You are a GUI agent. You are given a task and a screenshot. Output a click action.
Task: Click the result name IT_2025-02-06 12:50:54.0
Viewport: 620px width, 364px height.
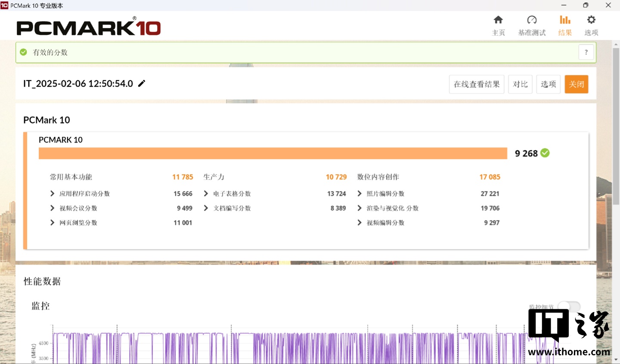(78, 83)
